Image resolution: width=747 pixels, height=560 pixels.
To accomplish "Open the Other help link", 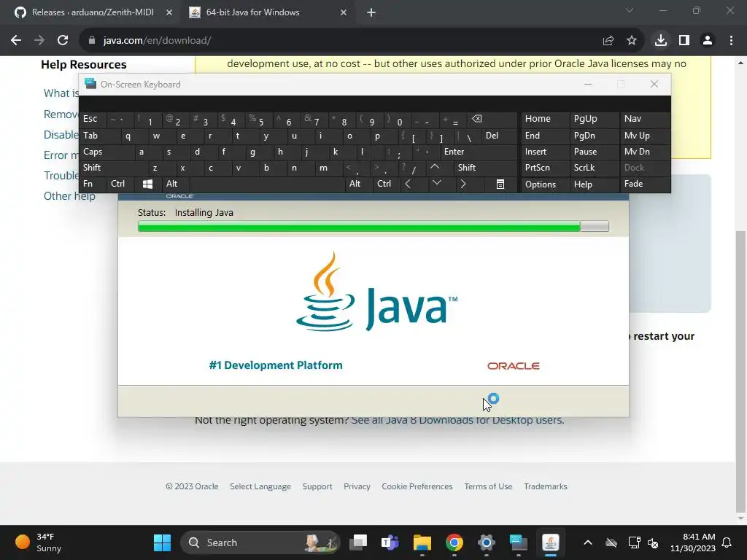I will click(69, 196).
